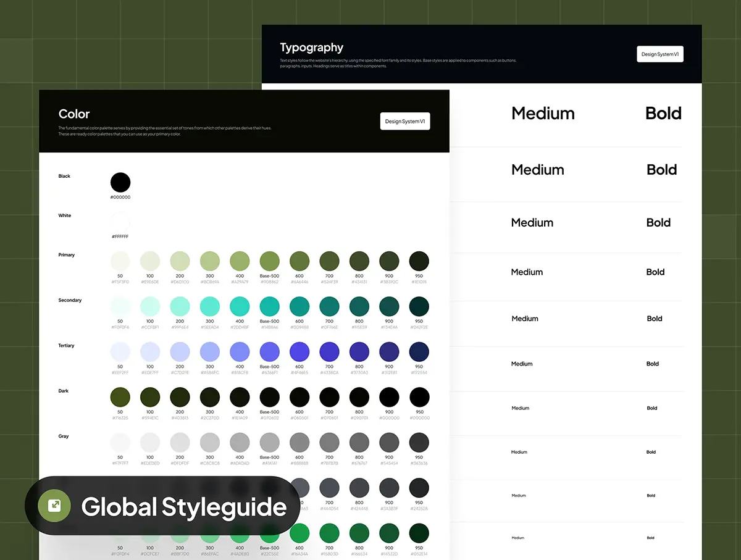Click the largest Medium type sample
Viewport: 741px width, 560px height.
click(x=543, y=114)
